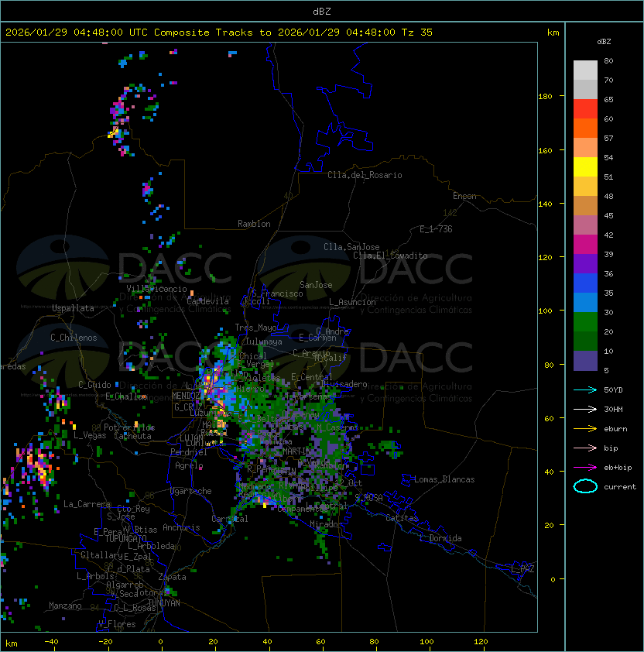Viewport: 644px width, 652px height.
Task: Click the 'E_1-736' map label
Action: pos(436,229)
